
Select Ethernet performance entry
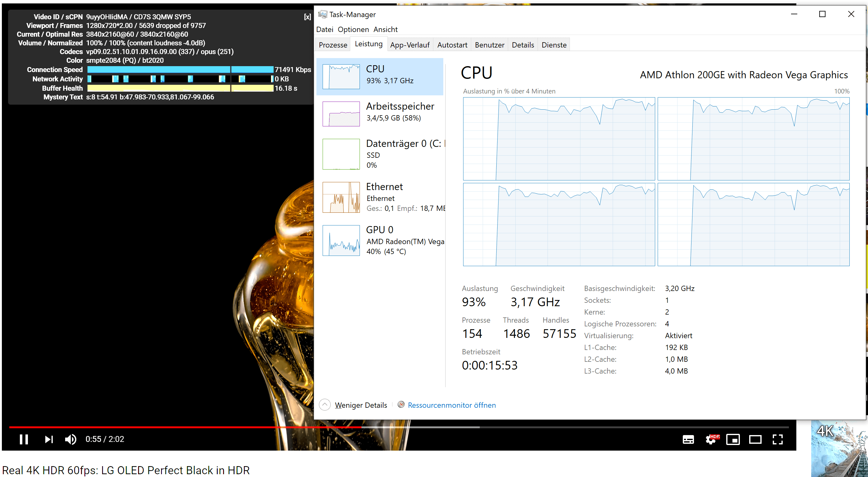380,197
